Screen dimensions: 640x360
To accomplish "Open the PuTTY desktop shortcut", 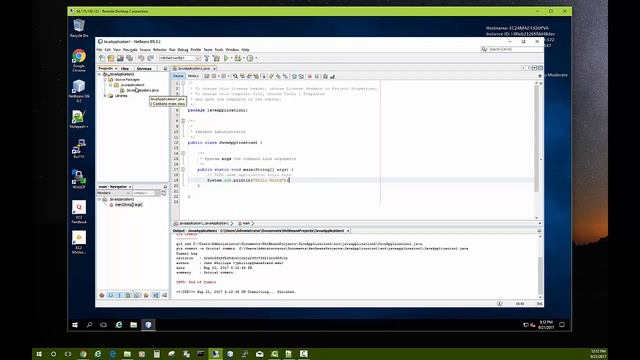I will 79,149.
